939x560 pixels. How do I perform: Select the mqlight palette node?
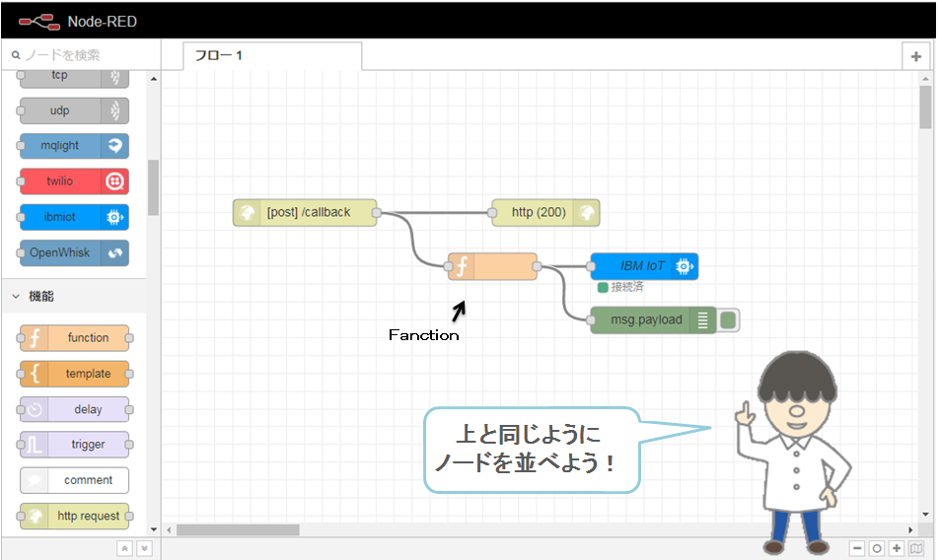pyautogui.click(x=74, y=145)
